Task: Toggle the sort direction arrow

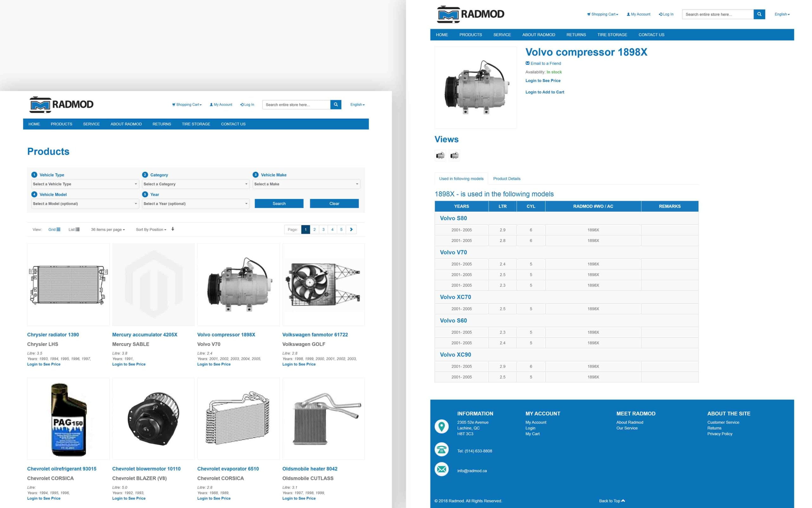Action: point(173,229)
